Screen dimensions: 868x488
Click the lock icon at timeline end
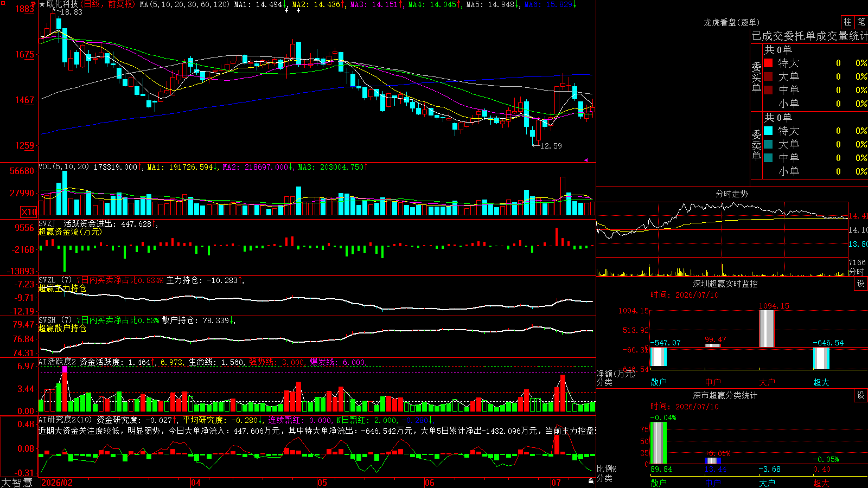[x=591, y=481]
